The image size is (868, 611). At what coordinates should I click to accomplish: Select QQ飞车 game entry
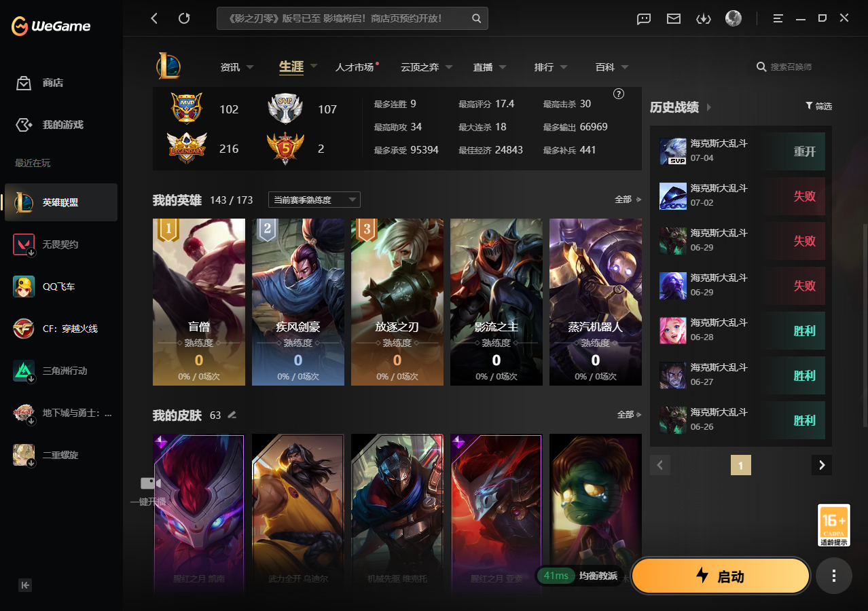61,286
